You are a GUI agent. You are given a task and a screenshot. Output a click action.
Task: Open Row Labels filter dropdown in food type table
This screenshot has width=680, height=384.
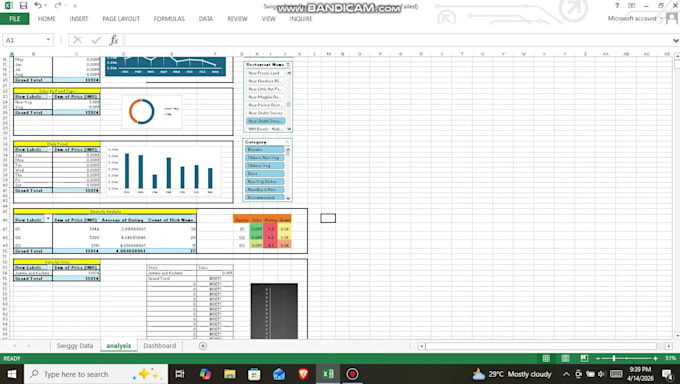coord(49,96)
